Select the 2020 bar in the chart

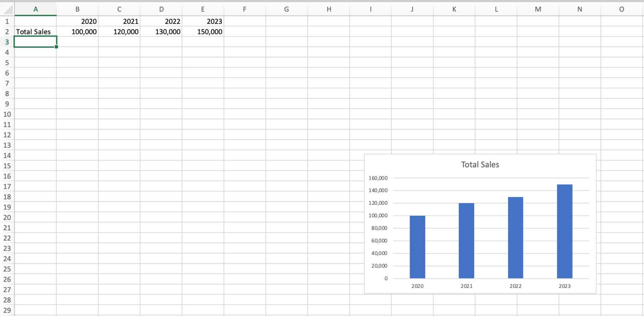click(x=417, y=248)
